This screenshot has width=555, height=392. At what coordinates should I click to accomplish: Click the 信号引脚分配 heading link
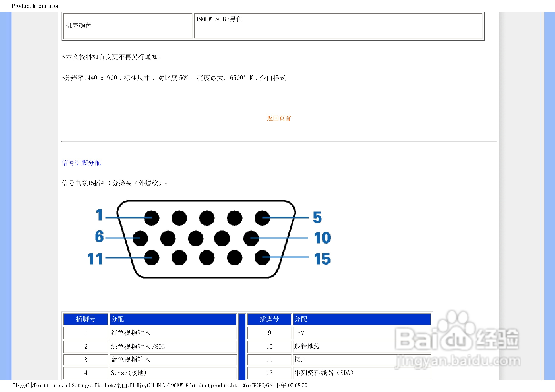[x=81, y=163]
